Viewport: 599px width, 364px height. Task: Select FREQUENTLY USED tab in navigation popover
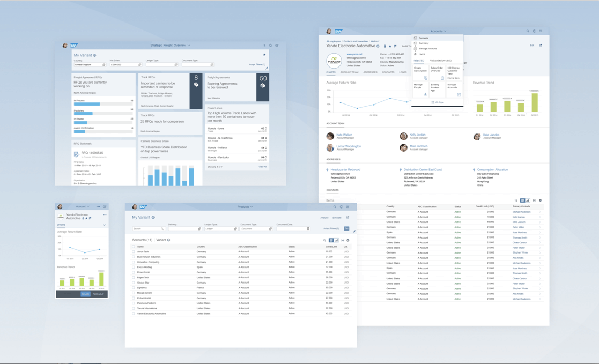point(440,61)
